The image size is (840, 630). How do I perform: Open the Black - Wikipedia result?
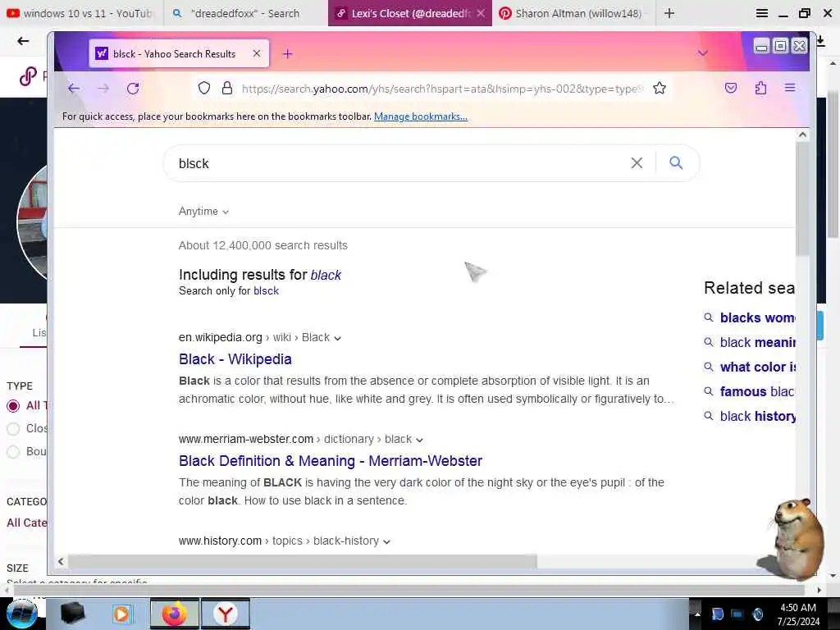235,359
